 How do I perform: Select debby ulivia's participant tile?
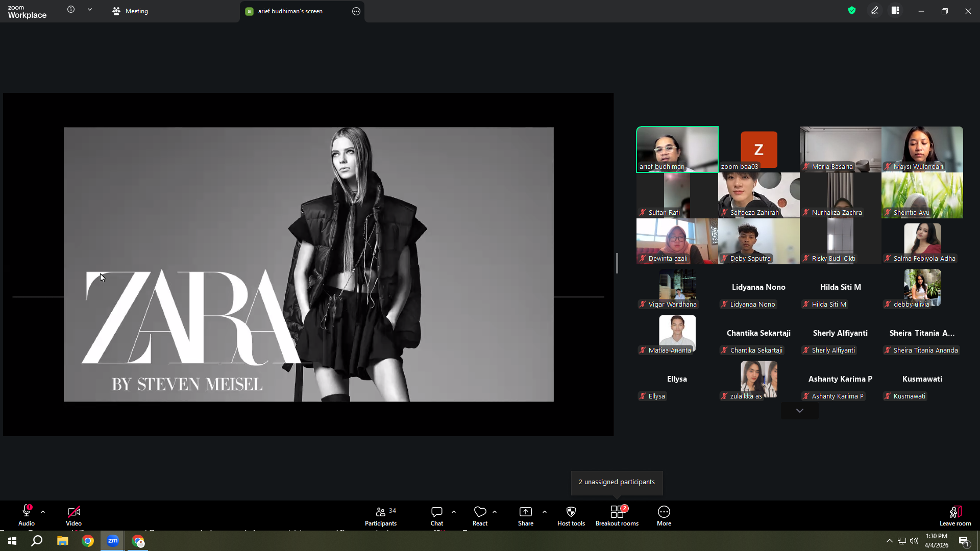click(x=922, y=287)
